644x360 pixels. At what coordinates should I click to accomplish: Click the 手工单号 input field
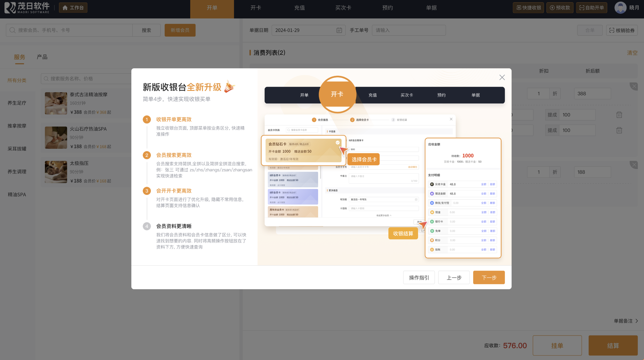[409, 30]
